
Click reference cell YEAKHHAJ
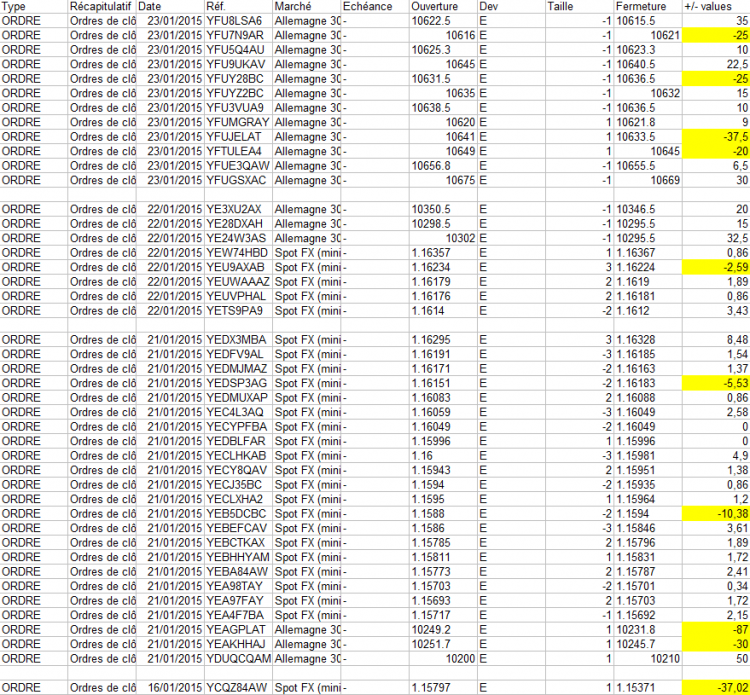tap(239, 645)
